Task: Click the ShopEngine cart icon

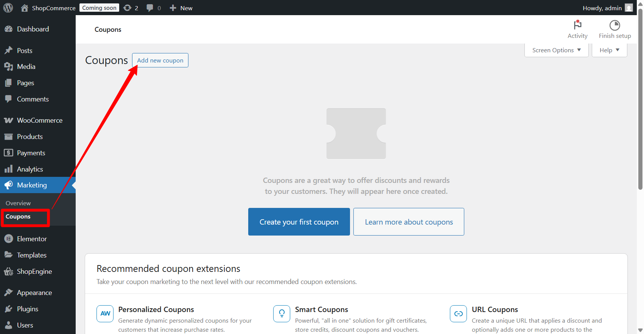Action: click(8, 271)
